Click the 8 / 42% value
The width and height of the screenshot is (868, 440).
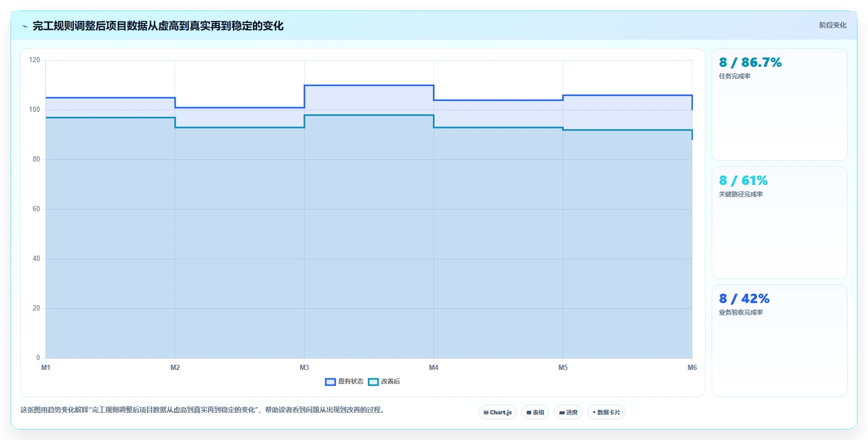point(744,299)
